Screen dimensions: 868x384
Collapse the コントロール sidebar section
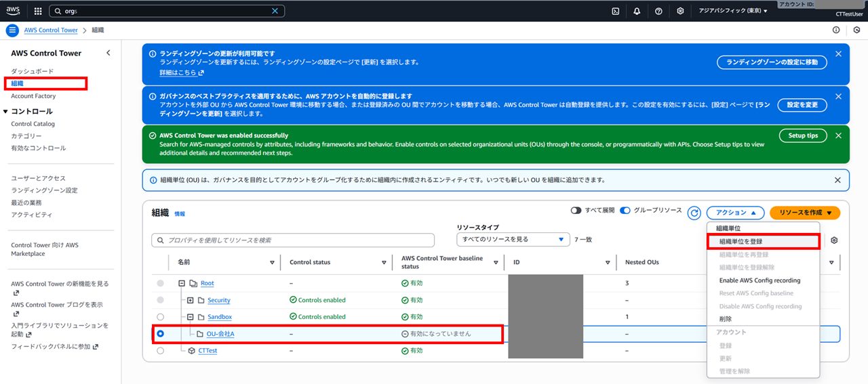tap(6, 111)
